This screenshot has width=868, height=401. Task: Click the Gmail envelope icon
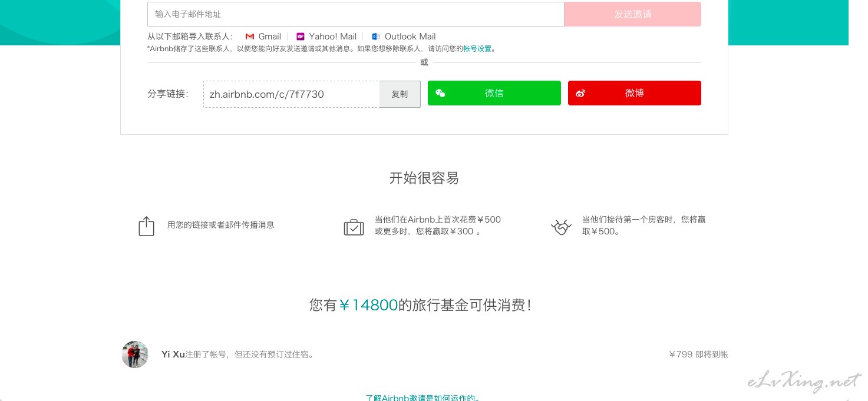point(250,37)
